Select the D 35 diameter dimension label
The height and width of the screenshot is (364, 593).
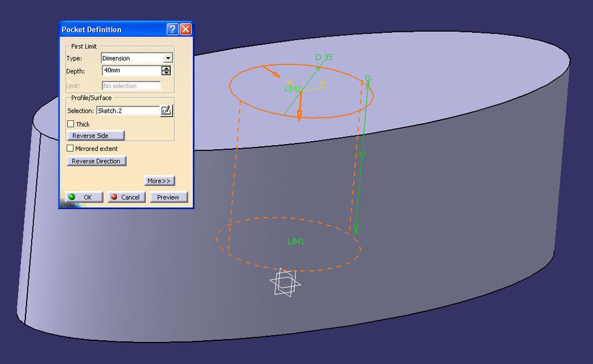(324, 57)
